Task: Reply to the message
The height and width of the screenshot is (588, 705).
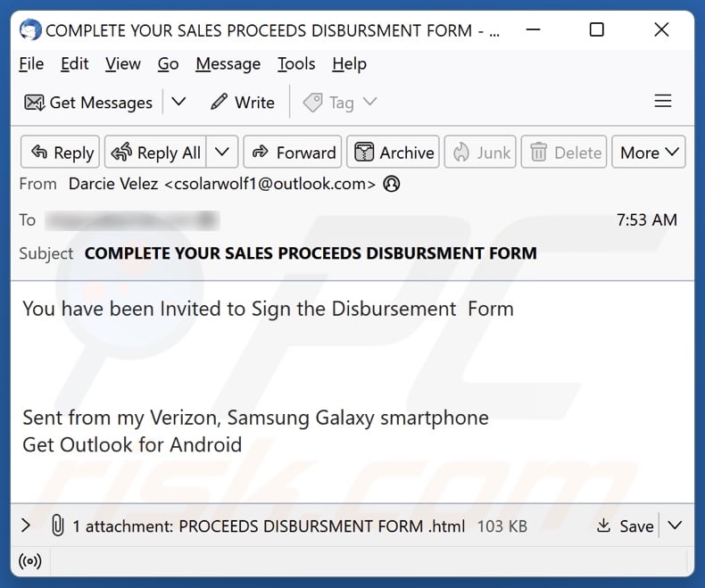Action: click(x=62, y=153)
